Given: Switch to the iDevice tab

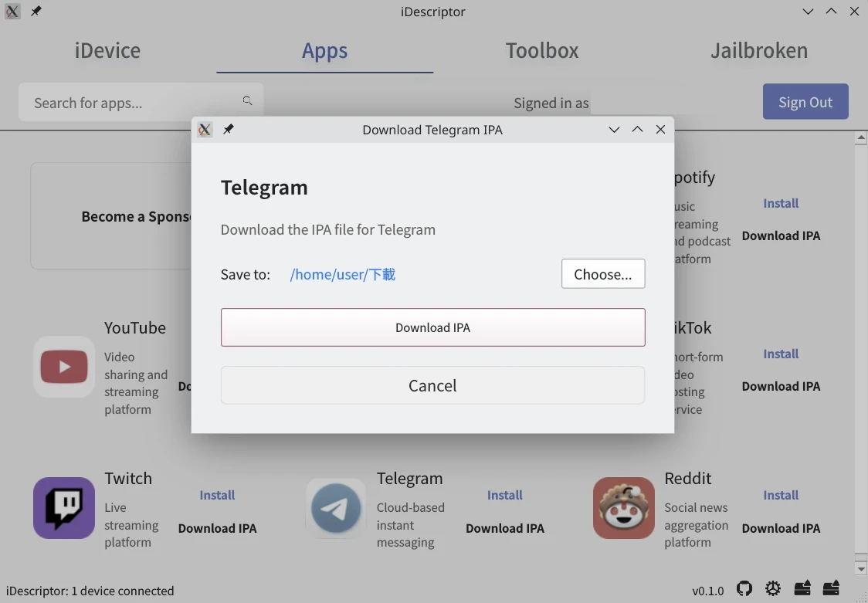Looking at the screenshot, I should point(108,50).
